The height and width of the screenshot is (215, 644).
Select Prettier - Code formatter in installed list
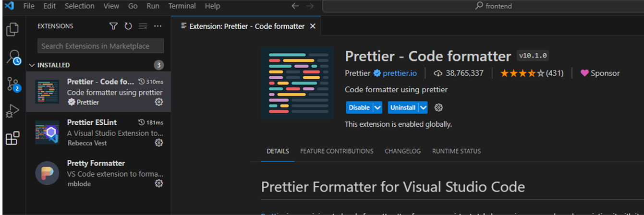click(x=98, y=92)
